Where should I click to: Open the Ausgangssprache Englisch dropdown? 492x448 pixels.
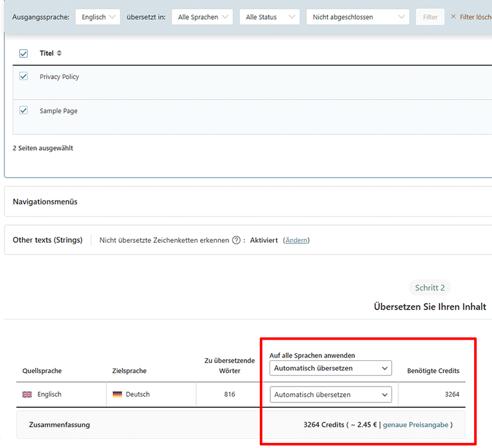coord(98,17)
